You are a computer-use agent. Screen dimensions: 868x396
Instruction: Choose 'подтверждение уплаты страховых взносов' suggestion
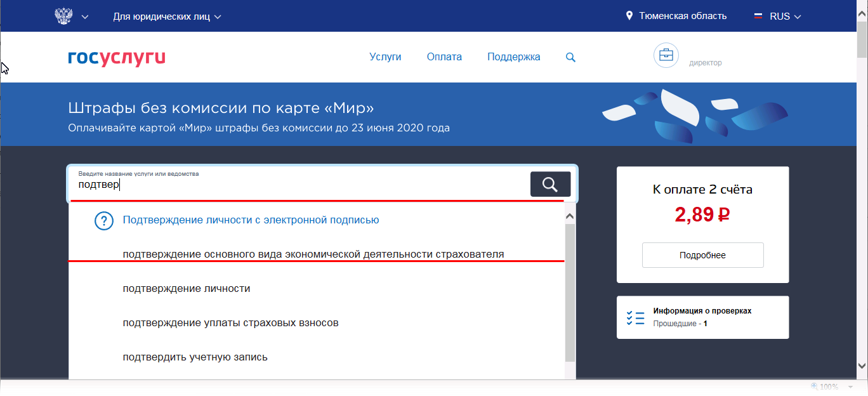click(230, 323)
